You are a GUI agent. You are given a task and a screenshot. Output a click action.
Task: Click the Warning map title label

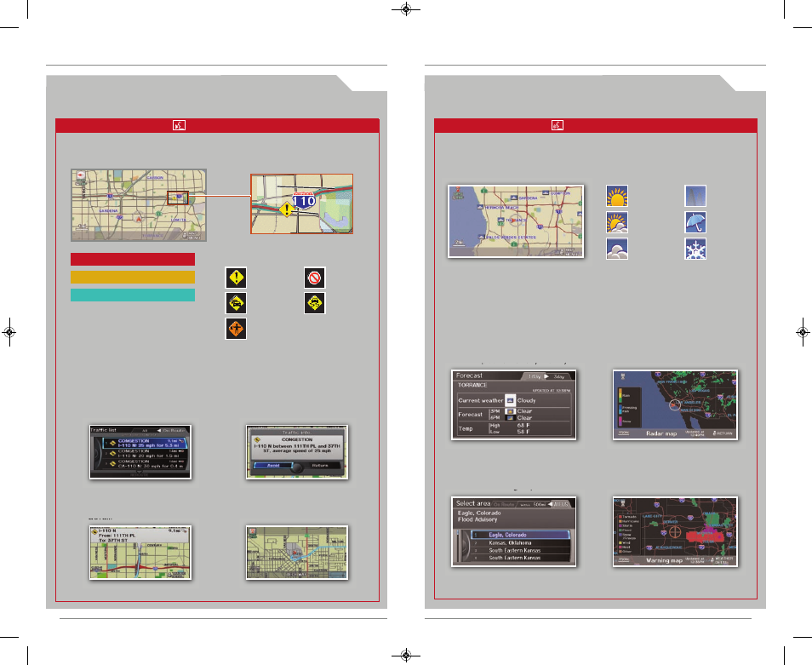664,561
